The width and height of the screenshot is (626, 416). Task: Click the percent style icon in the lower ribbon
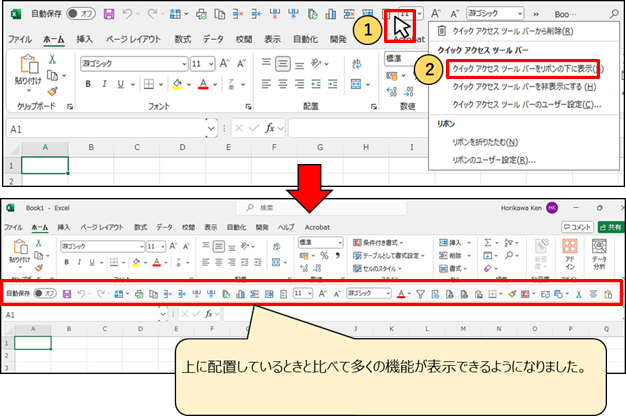(x=324, y=256)
